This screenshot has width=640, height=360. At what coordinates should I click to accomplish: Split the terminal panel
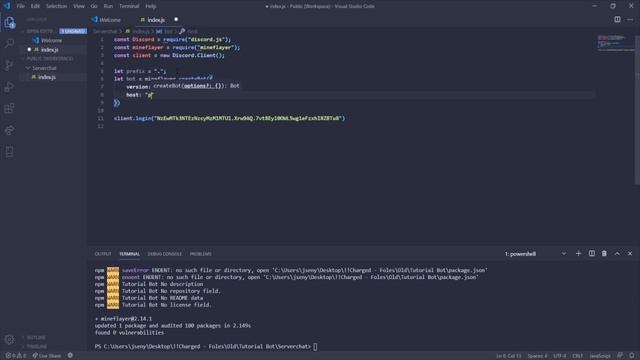click(x=591, y=253)
